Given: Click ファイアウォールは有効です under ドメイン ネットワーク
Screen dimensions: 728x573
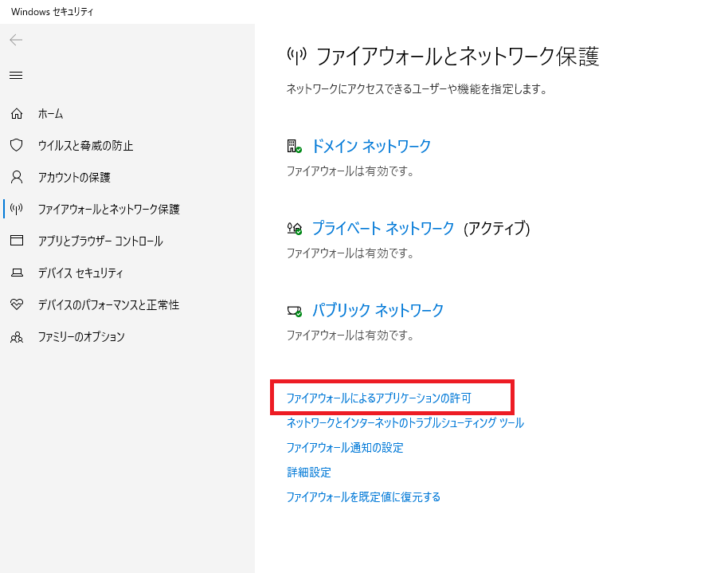Looking at the screenshot, I should [350, 171].
